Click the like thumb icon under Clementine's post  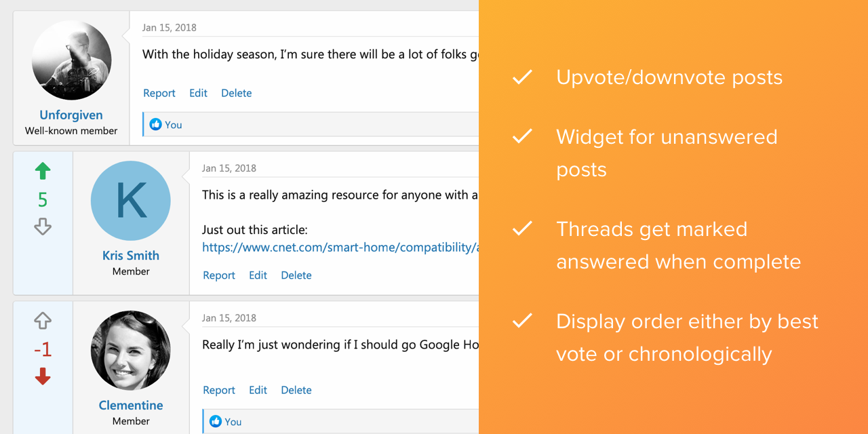tap(216, 422)
